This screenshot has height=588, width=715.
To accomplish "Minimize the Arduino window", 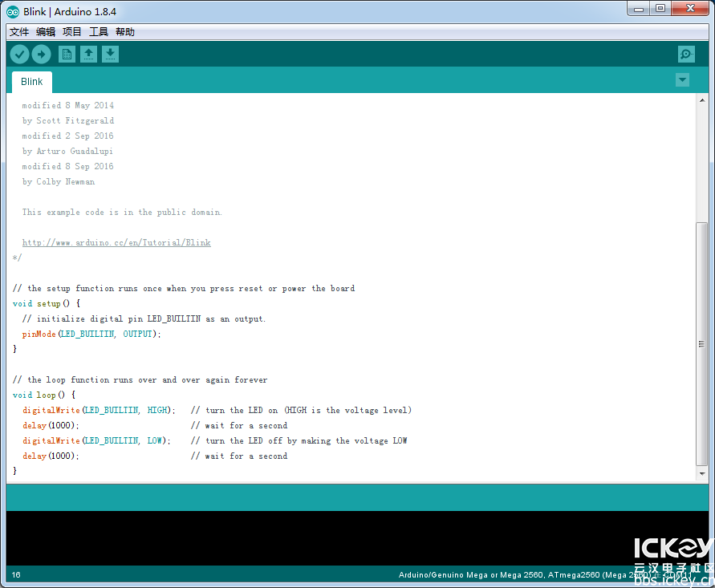I will tap(639, 9).
